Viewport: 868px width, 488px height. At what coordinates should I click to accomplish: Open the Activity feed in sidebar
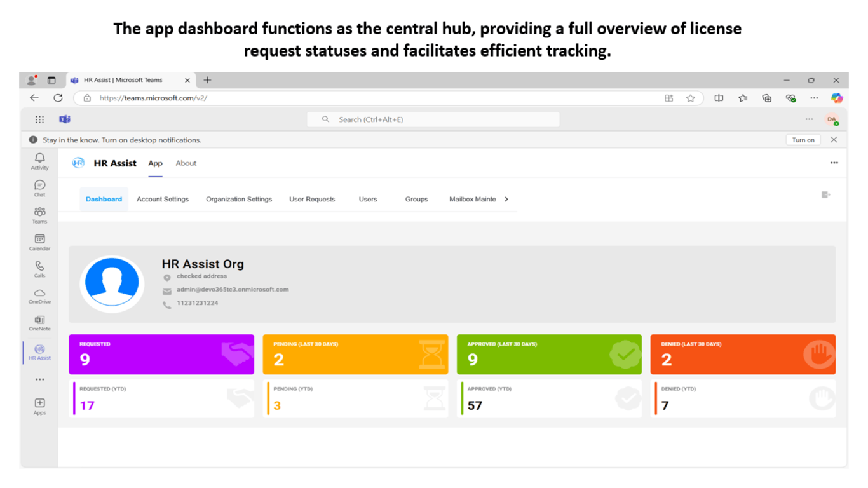[x=39, y=160]
